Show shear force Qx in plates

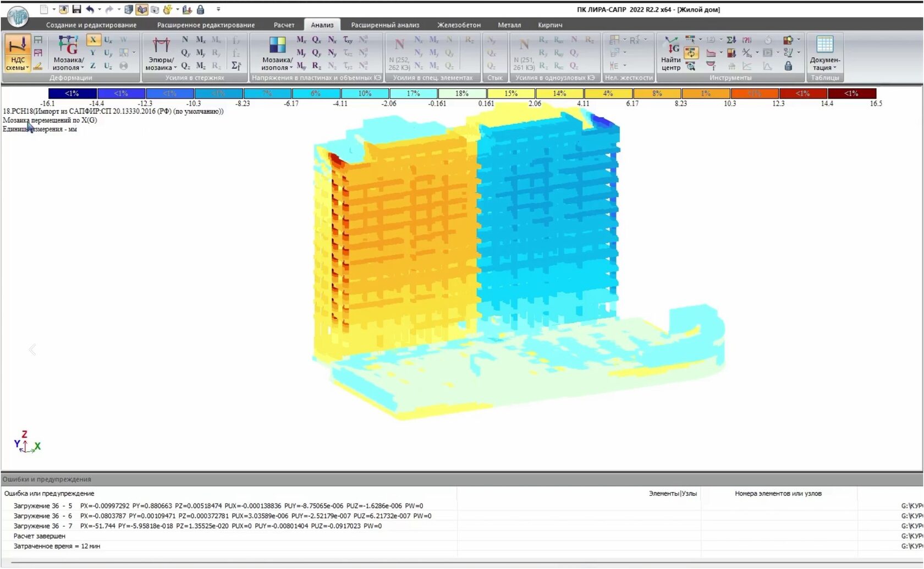pyautogui.click(x=317, y=40)
